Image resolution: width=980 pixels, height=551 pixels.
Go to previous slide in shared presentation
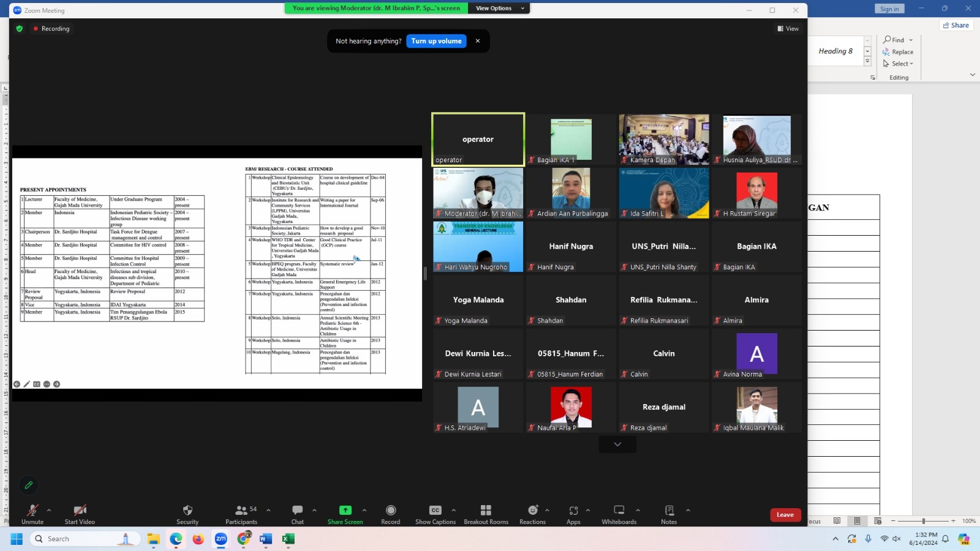[x=17, y=384]
